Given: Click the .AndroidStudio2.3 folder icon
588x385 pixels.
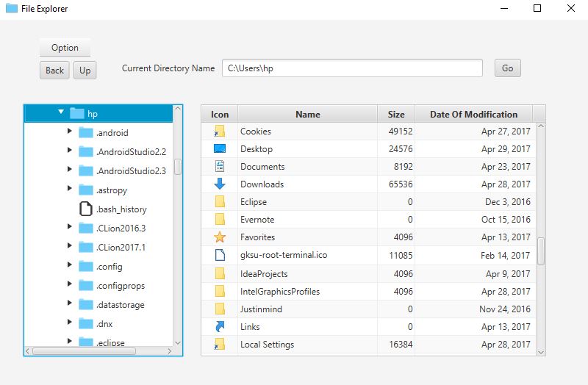Looking at the screenshot, I should coord(86,170).
